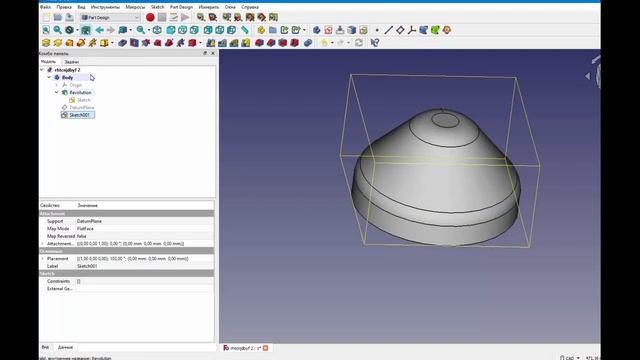Click the Mirrored feature icon
This screenshot has width=640, height=360.
click(211, 42)
